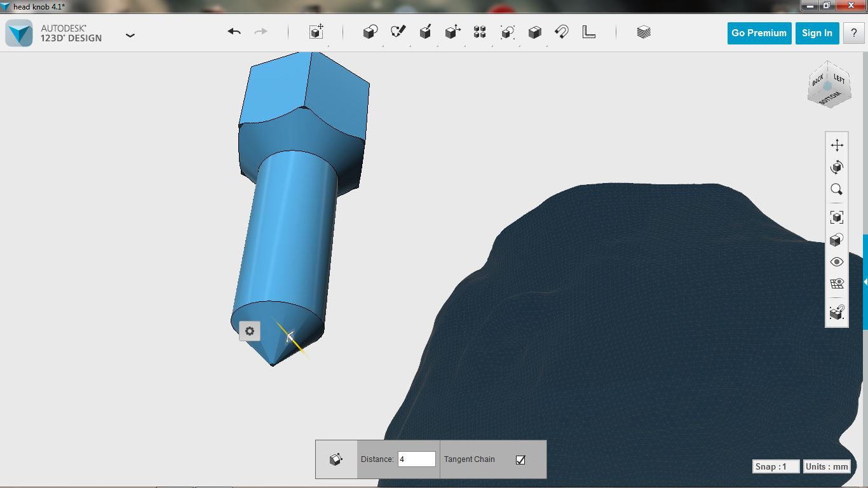Click the Fit view icon
This screenshot has width=868, height=488.
point(837,217)
